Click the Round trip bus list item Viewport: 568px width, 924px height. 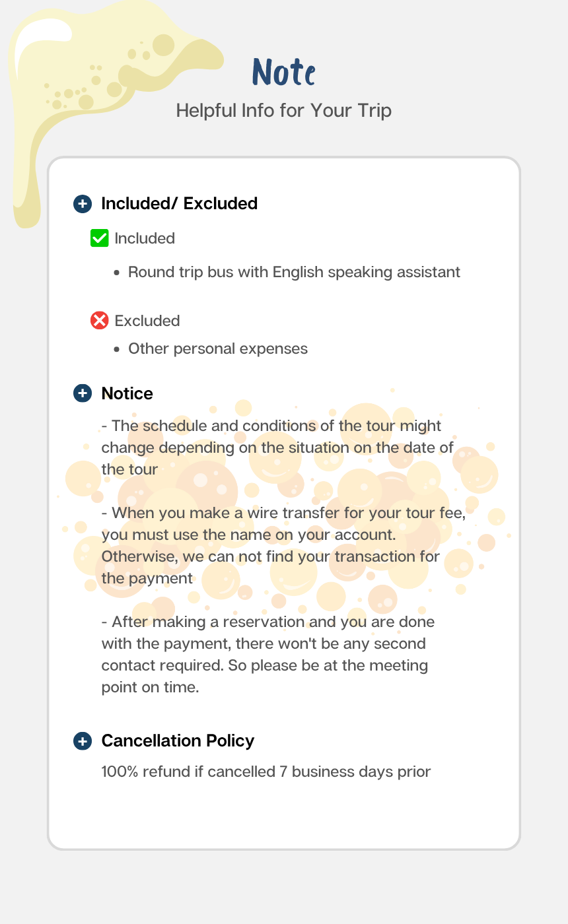click(294, 272)
